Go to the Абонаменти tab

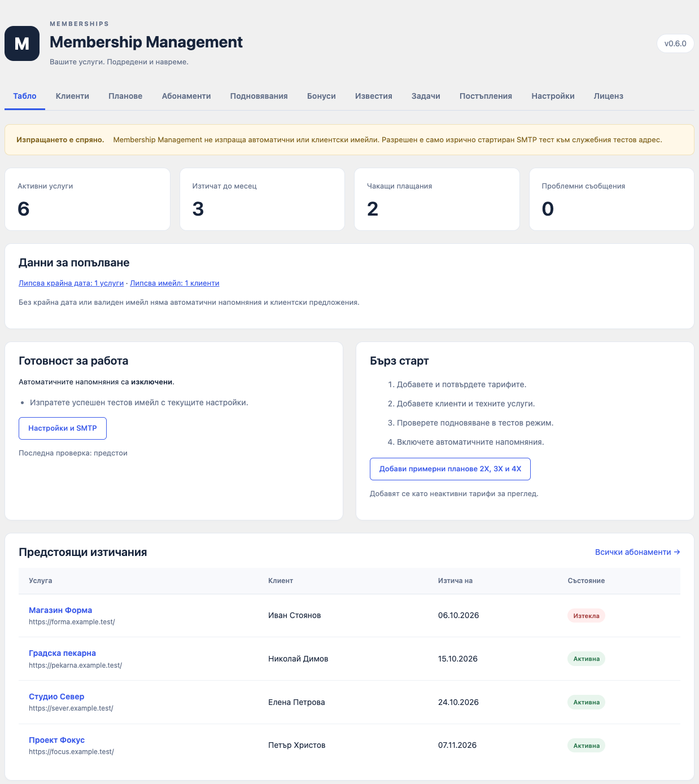tap(186, 96)
